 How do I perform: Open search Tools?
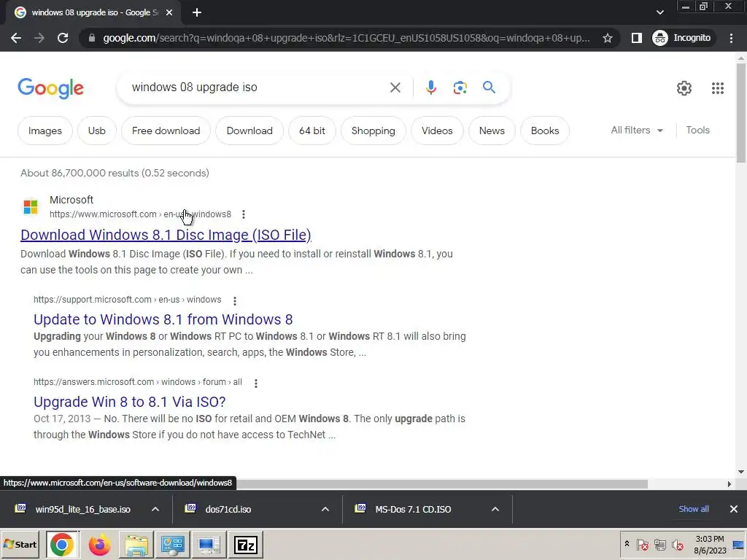[697, 130]
